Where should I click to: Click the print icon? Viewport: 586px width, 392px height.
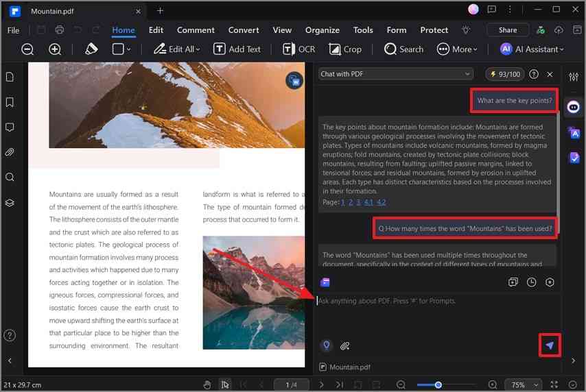point(60,29)
